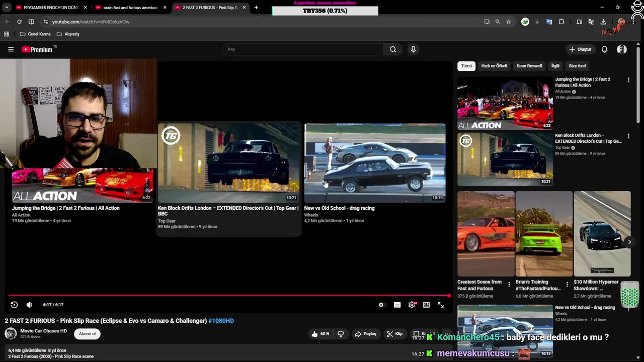
Task: Click the search input field Ara
Action: tap(303, 49)
